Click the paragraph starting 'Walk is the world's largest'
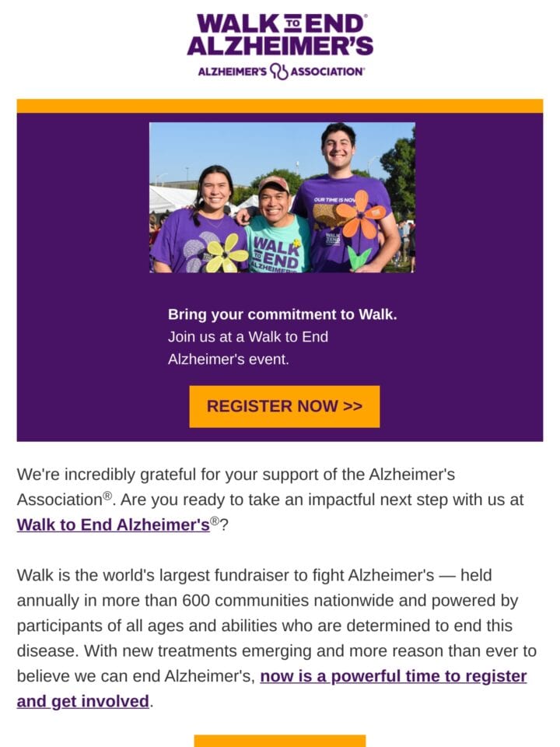Viewport: 560px width, 747px height. (277, 638)
